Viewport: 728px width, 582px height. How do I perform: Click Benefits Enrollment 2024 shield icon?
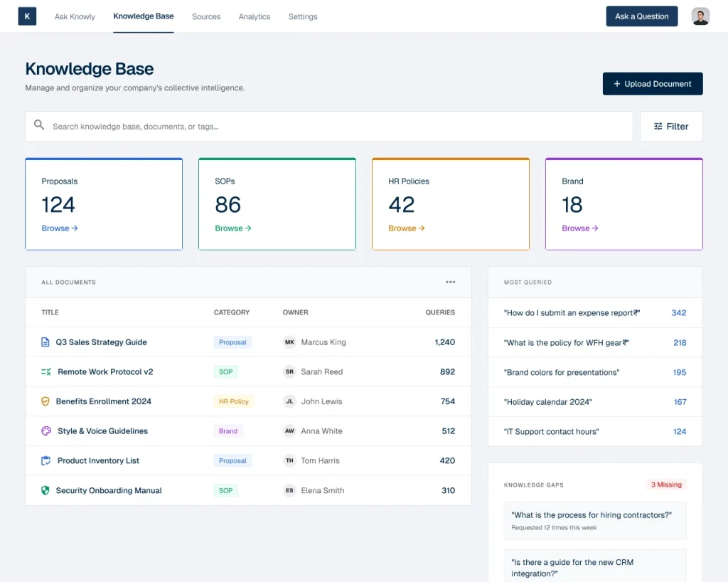[x=45, y=401]
